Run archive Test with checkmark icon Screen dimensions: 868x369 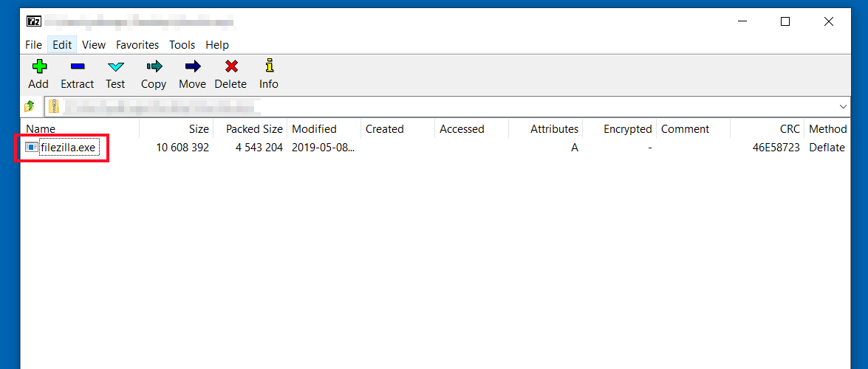(115, 67)
